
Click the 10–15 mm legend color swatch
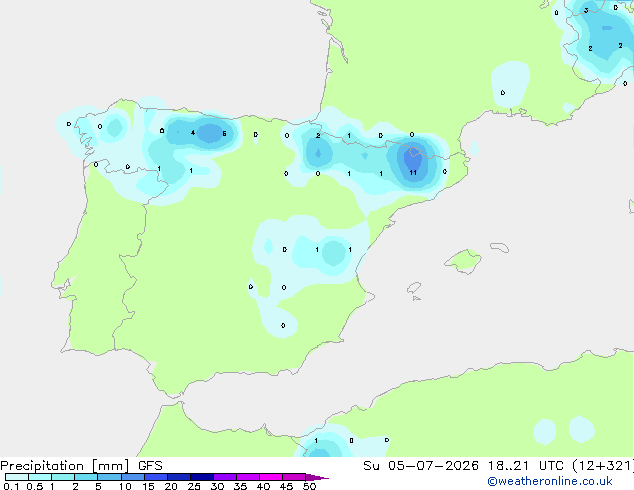click(x=133, y=477)
